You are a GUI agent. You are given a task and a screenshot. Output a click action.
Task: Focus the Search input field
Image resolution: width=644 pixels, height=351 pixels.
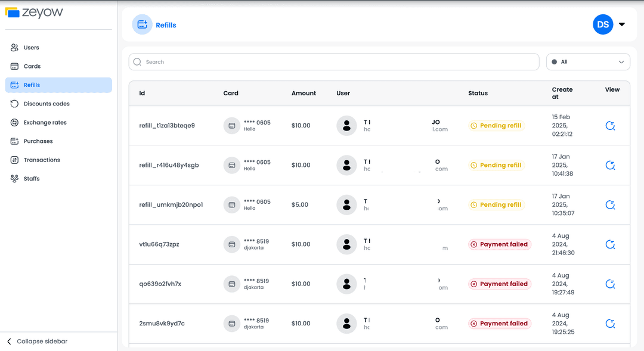click(334, 62)
